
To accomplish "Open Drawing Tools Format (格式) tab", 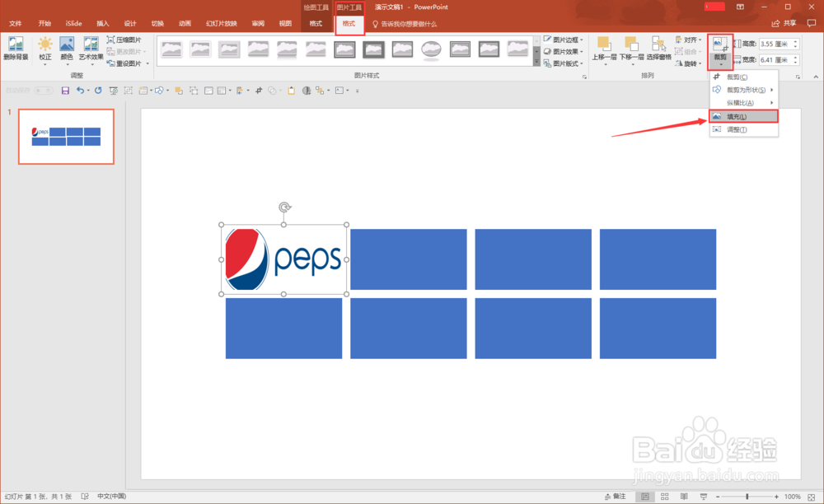I will pyautogui.click(x=316, y=24).
